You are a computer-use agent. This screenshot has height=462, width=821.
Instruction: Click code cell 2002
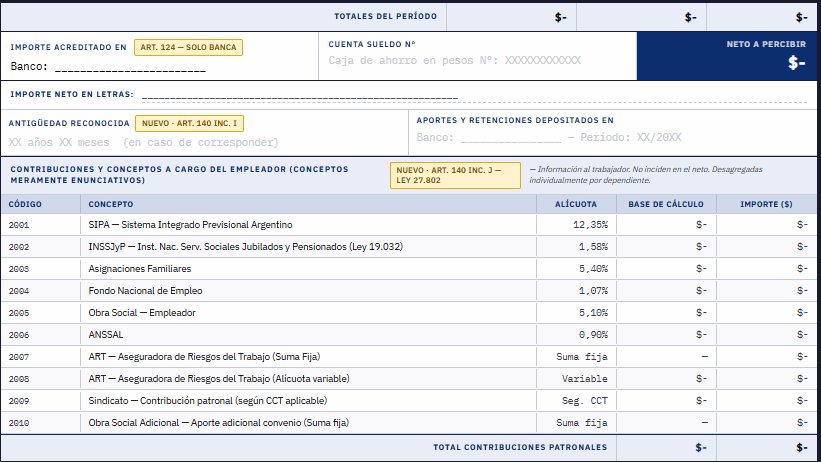click(x=19, y=247)
